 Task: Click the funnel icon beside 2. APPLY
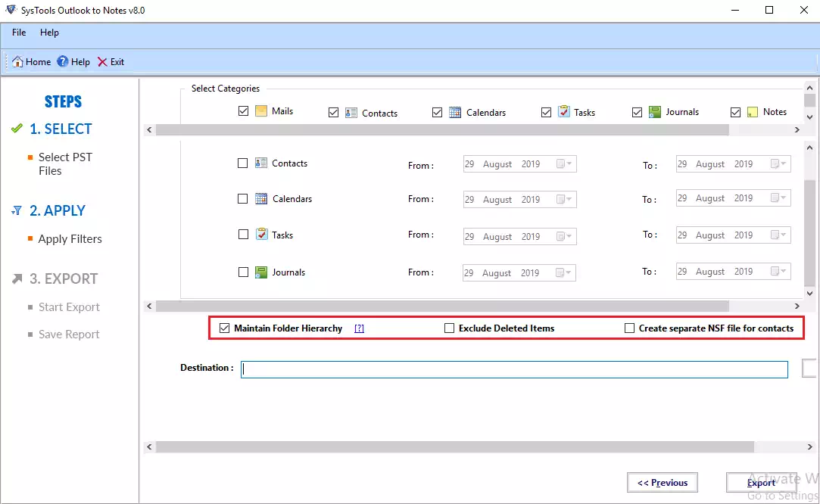17,210
